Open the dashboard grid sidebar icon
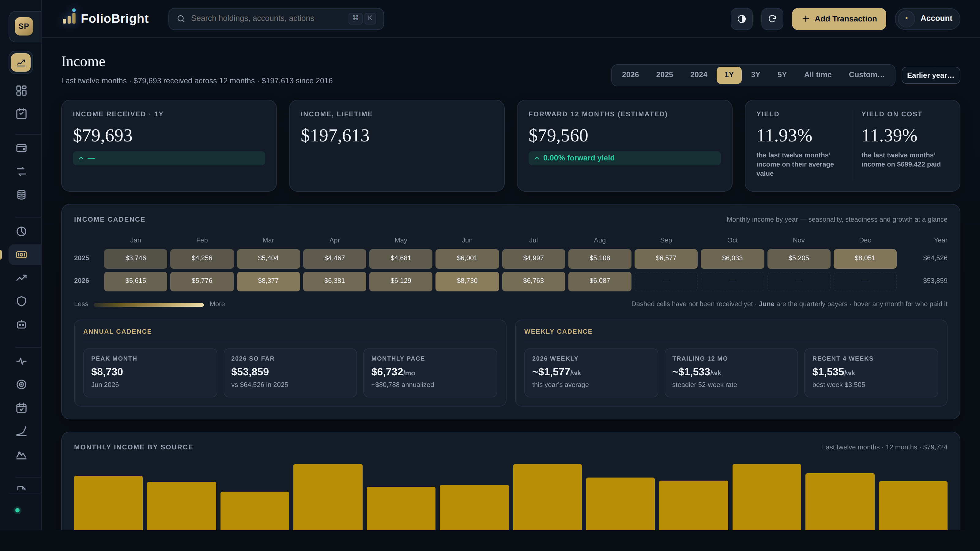The width and height of the screenshot is (980, 551). pos(21,91)
